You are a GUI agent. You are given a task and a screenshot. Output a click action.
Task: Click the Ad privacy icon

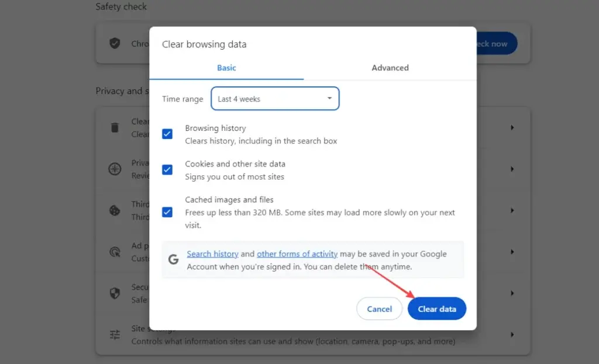[115, 252]
